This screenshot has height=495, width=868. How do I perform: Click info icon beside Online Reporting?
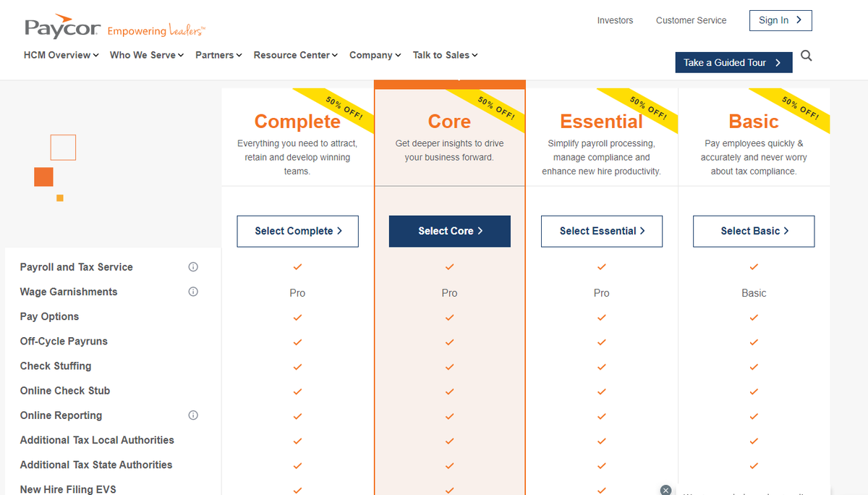(x=193, y=415)
